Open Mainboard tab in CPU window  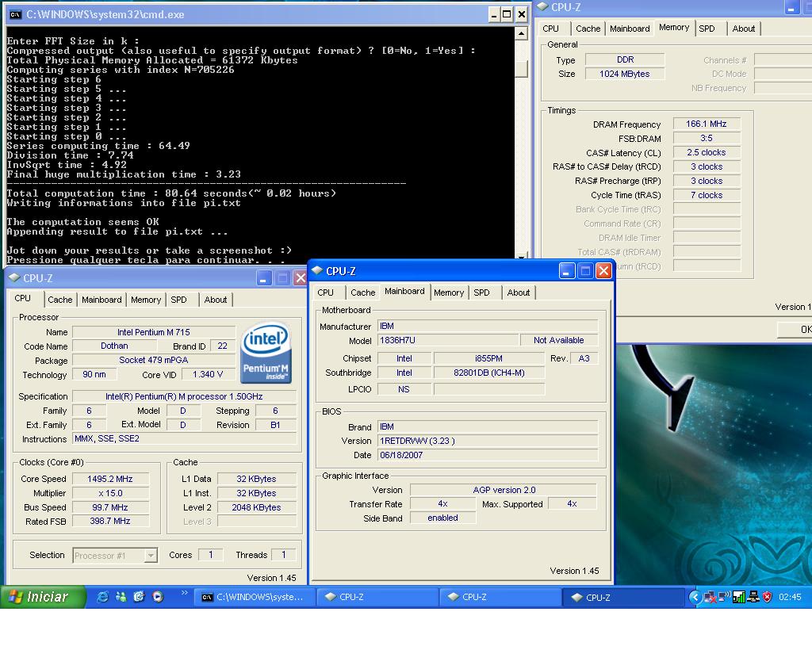pos(101,300)
